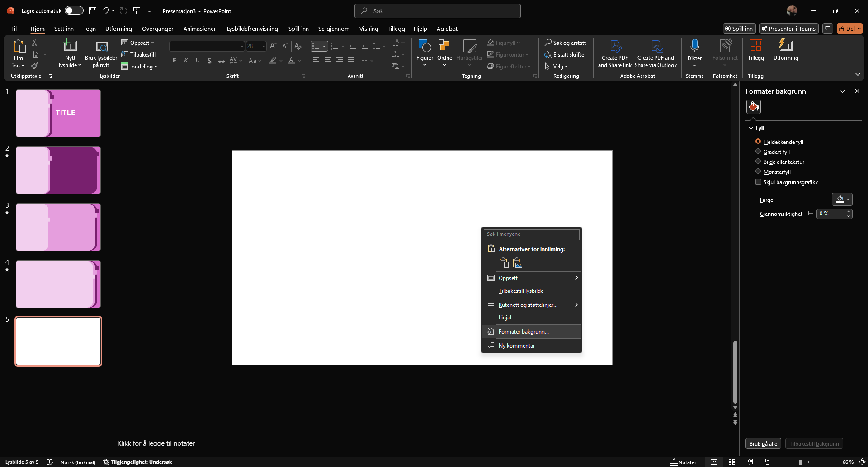Check the Skjul bakgrunnsgrafikk checkbox
This screenshot has height=467, width=868.
coord(758,182)
